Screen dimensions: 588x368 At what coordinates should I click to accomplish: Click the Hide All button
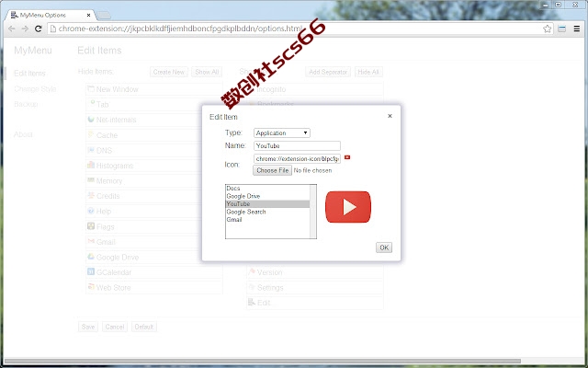tap(368, 72)
